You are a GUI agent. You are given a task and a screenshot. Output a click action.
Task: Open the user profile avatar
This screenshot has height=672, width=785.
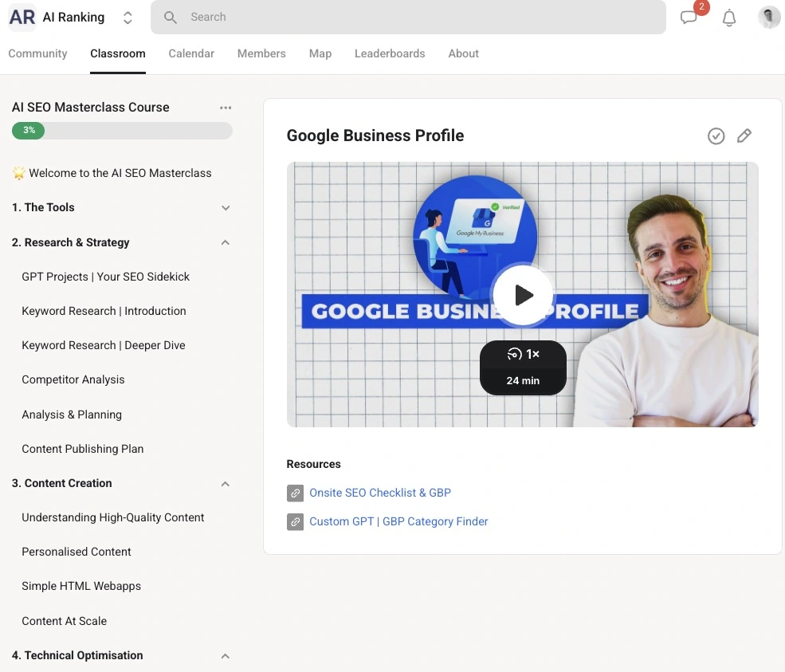pyautogui.click(x=768, y=18)
